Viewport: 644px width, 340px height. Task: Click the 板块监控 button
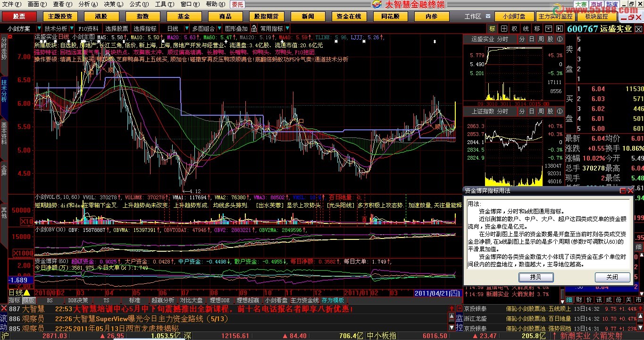[x=596, y=17]
